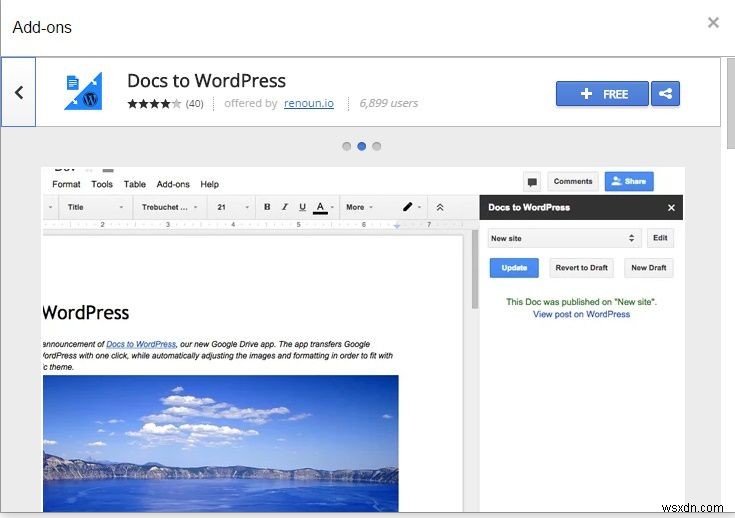Go back with the left chevron arrow
Viewport: 735px width, 518px height.
click(19, 92)
